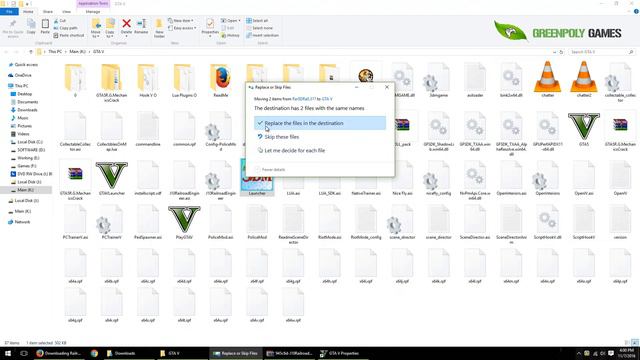Select Desktop in the sidebar
Image resolution: width=640 pixels, height=360 pixels.
(24, 94)
